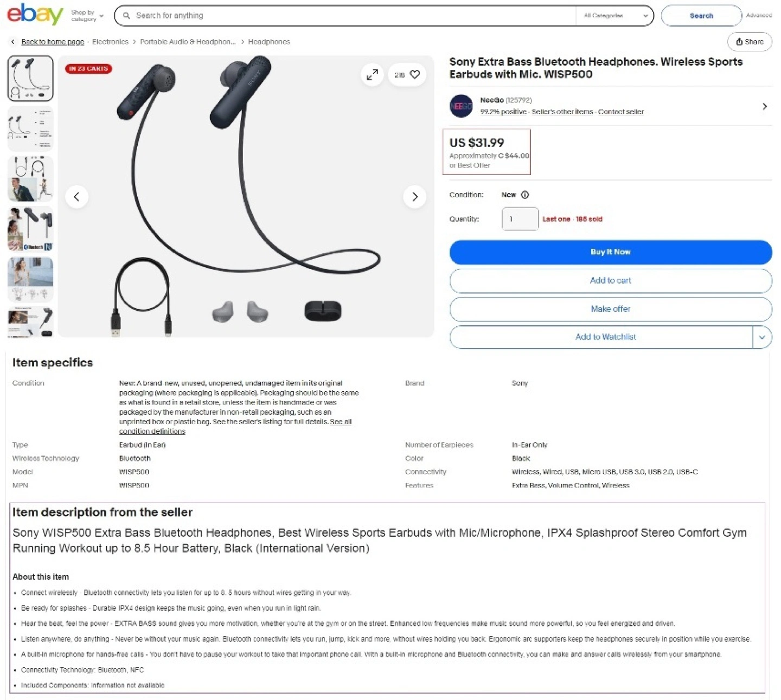Image resolution: width=781 pixels, height=700 pixels.
Task: Show the next product image
Action: [415, 197]
